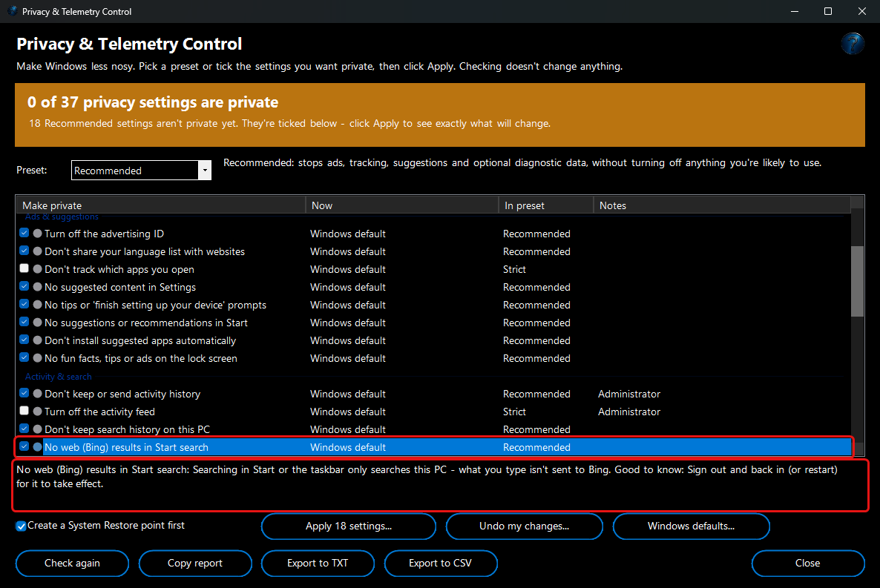The height and width of the screenshot is (588, 880).
Task: Click the app icon in title bar
Action: click(13, 10)
